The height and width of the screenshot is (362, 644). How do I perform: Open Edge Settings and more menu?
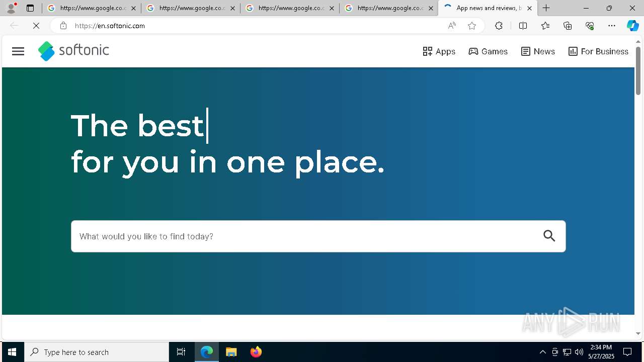(612, 26)
